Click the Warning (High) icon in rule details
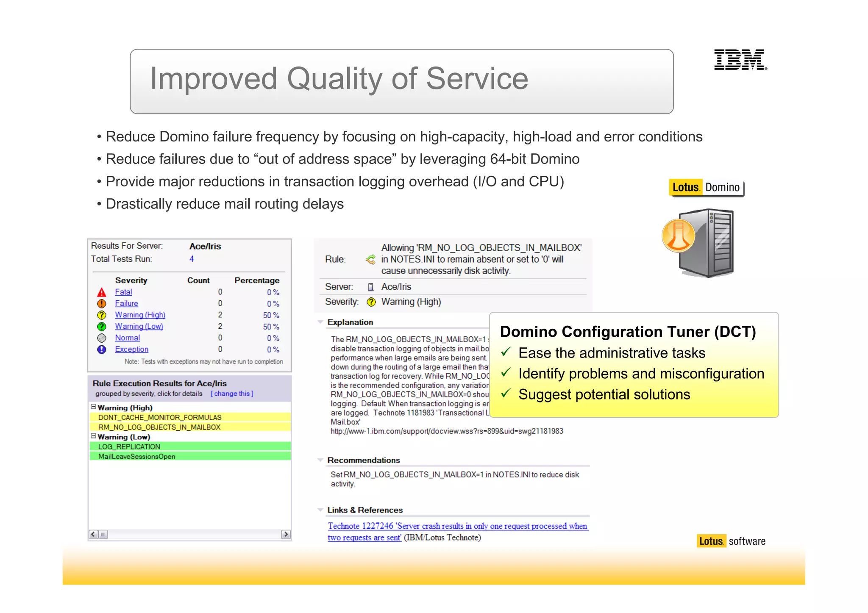The image size is (868, 613). 371,302
